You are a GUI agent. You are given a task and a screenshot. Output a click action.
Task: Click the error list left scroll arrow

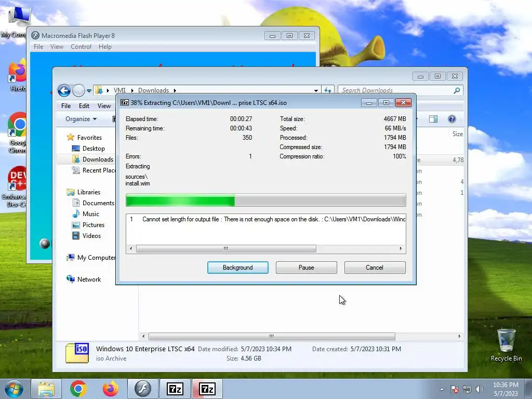click(131, 249)
